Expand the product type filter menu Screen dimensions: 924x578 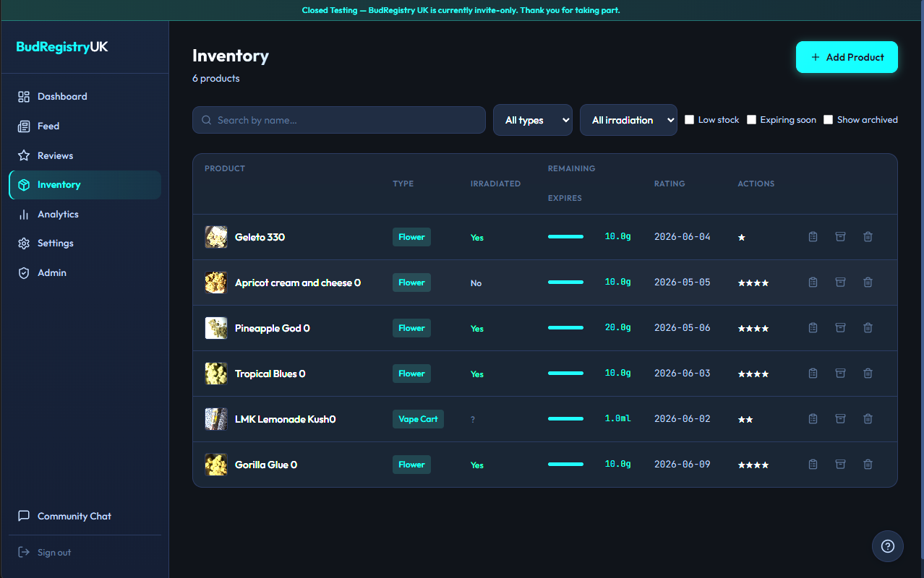click(x=533, y=119)
